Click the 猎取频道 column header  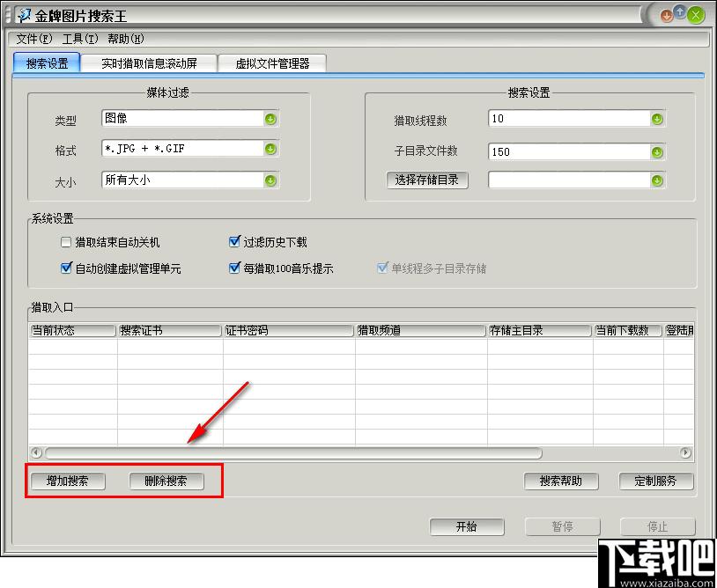point(421,331)
